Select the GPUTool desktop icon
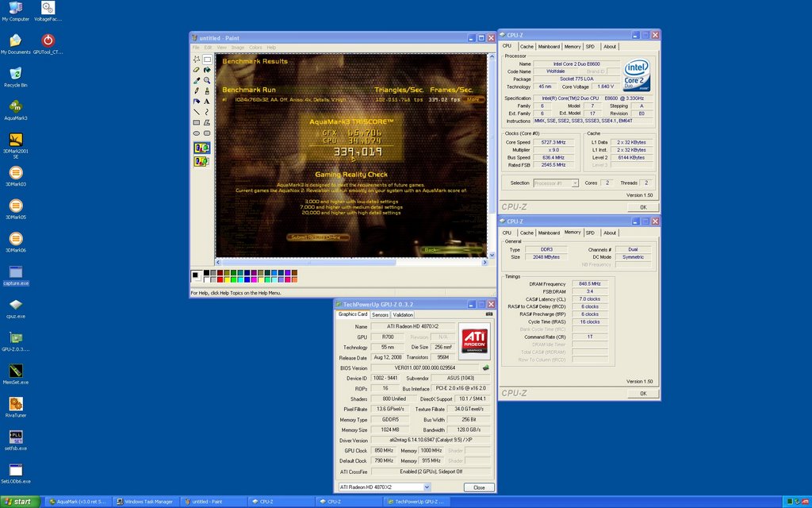Image resolution: width=812 pixels, height=508 pixels. click(48, 44)
